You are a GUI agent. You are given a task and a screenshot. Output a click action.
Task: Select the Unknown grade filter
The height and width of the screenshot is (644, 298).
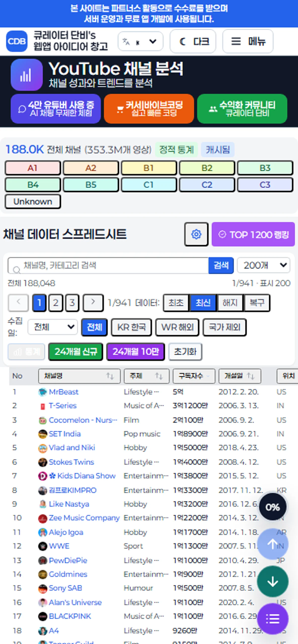pyautogui.click(x=33, y=202)
